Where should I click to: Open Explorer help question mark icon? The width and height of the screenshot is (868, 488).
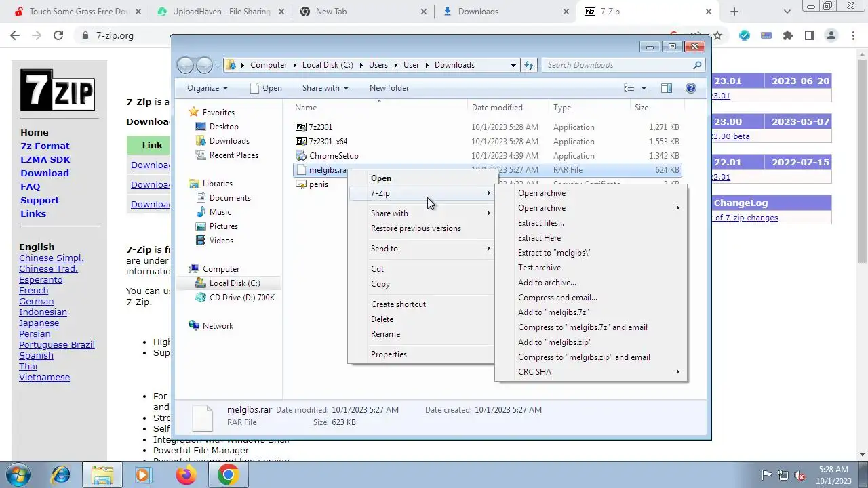pos(691,88)
